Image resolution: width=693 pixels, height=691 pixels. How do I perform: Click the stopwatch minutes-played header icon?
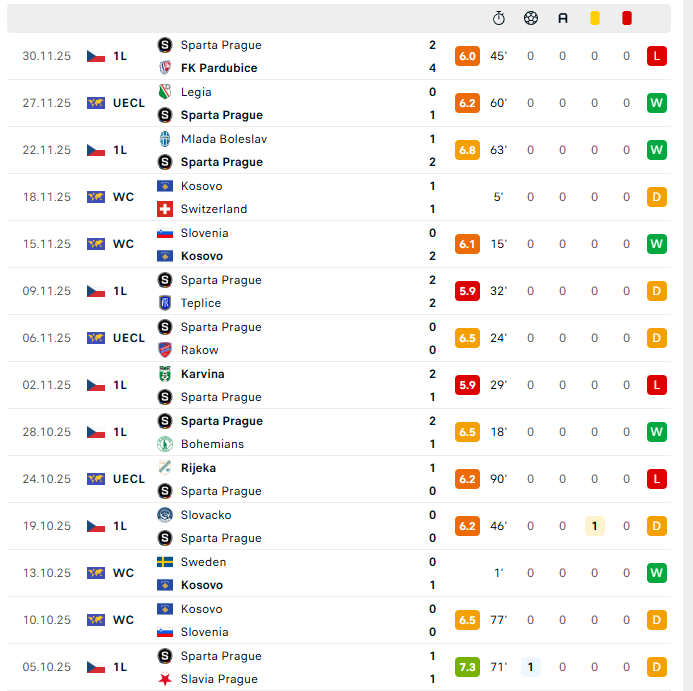pos(499,18)
